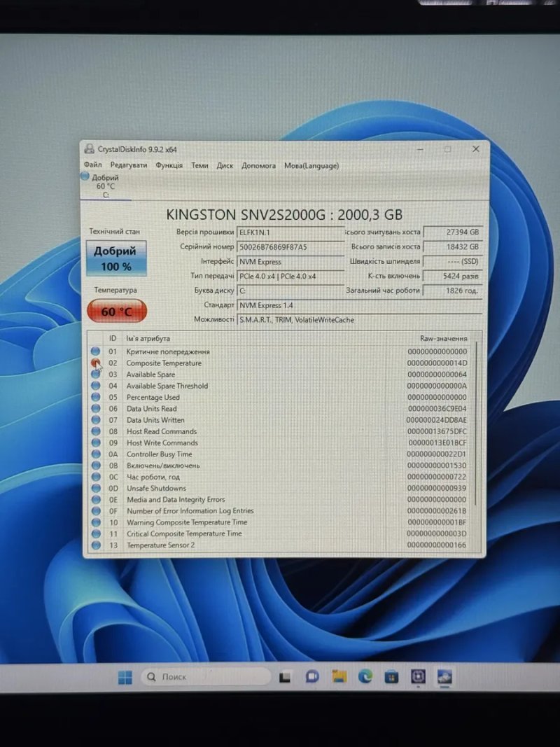Viewport: 560px width, 747px height.
Task: Click the red 60 °C temperature button
Action: pos(117,312)
